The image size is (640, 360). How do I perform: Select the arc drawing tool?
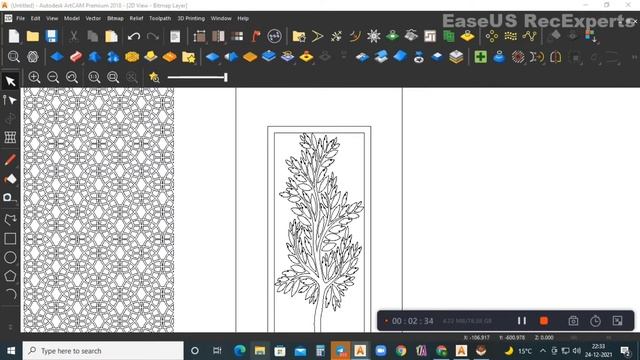[11, 294]
